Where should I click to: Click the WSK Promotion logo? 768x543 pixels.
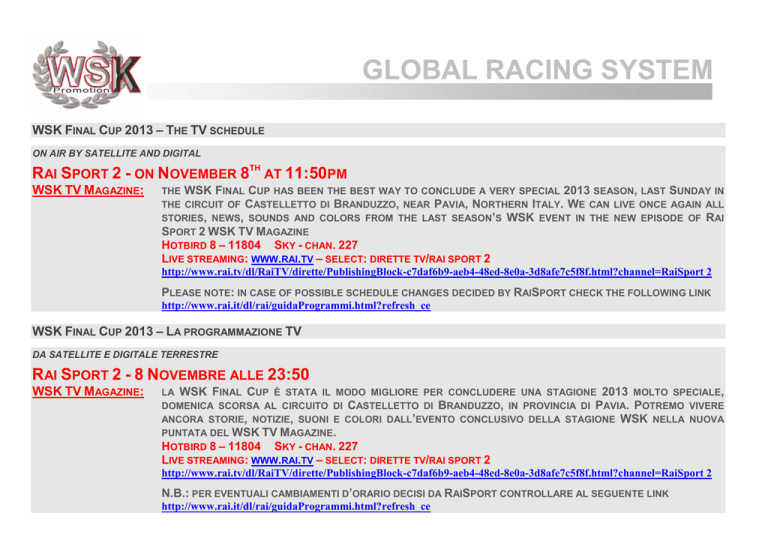[86, 75]
